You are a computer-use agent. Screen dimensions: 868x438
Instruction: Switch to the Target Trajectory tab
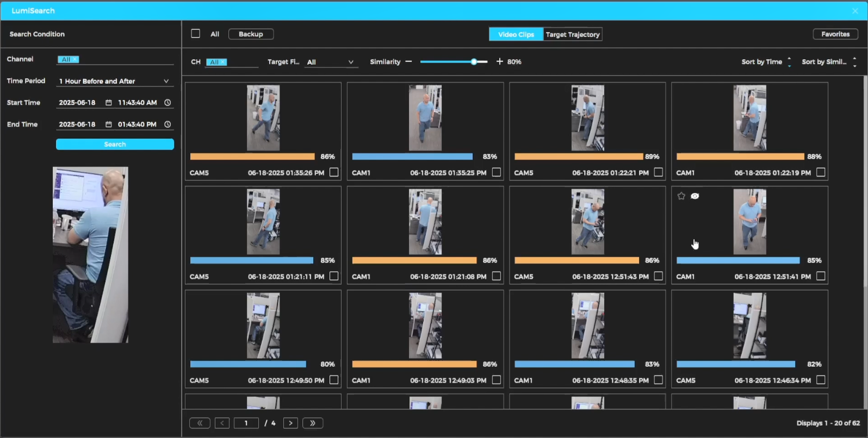point(573,34)
